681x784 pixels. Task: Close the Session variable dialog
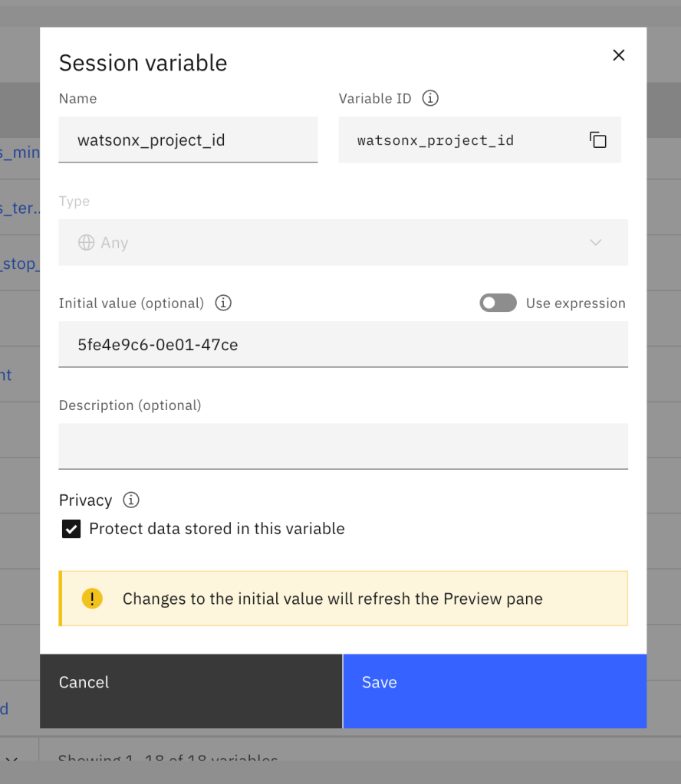[x=619, y=55]
